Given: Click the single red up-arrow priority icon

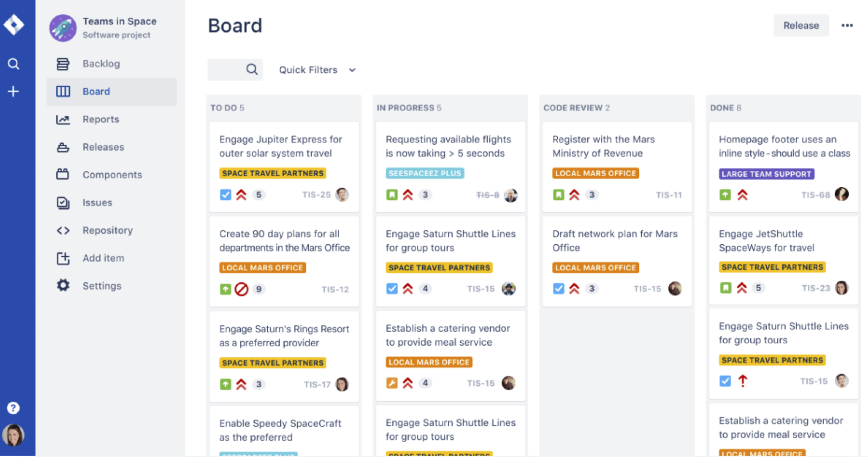Looking at the screenshot, I should click(x=742, y=381).
